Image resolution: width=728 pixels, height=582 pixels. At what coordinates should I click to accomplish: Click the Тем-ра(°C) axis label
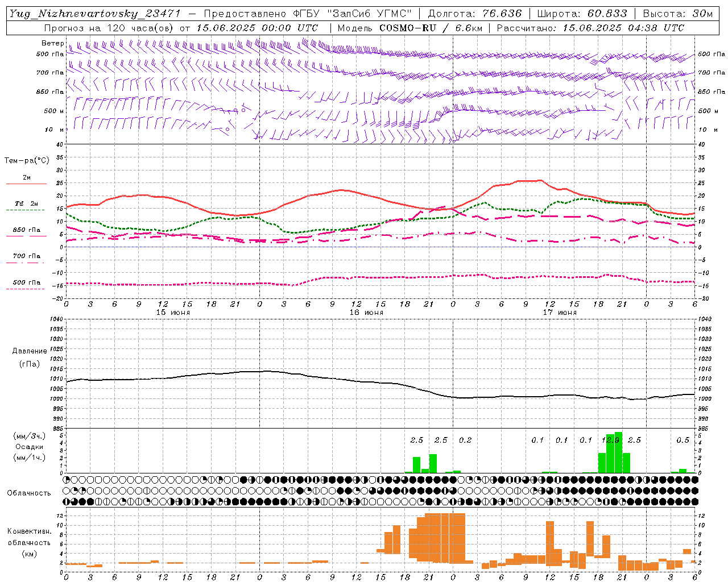27,161
